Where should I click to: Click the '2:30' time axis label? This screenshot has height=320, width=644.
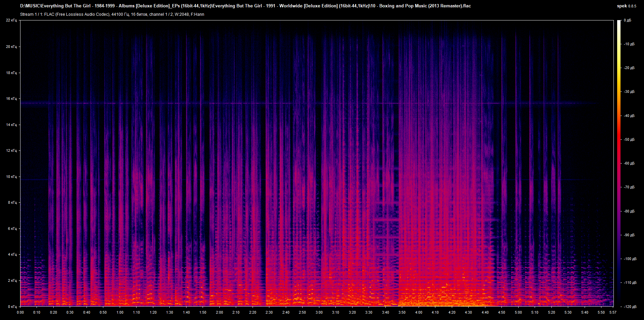pos(269,313)
